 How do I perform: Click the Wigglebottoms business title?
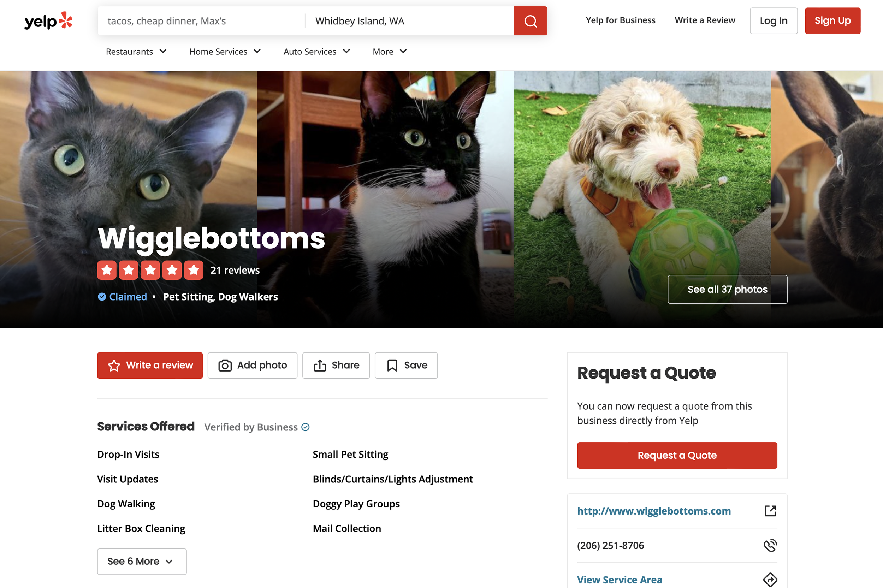(x=212, y=238)
